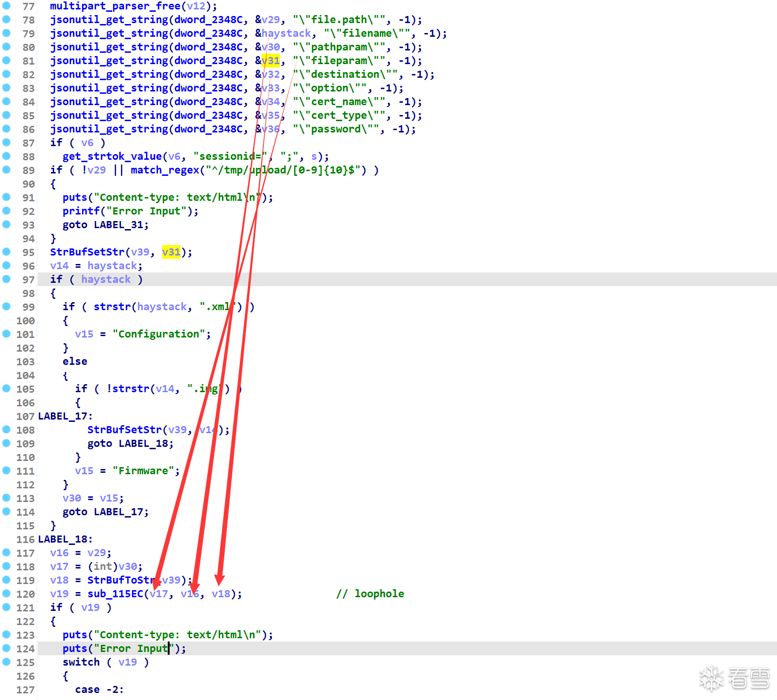Set breakpoint dot on line 108
Image resolution: width=777 pixels, height=700 pixels.
[x=6, y=429]
